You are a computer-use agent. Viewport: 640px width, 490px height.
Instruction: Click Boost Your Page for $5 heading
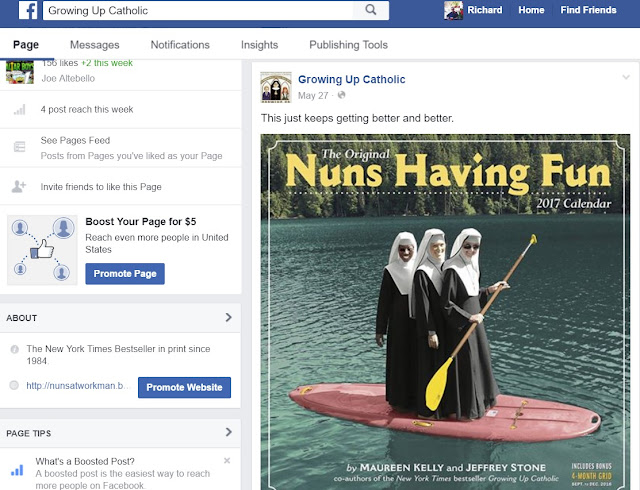tap(140, 222)
